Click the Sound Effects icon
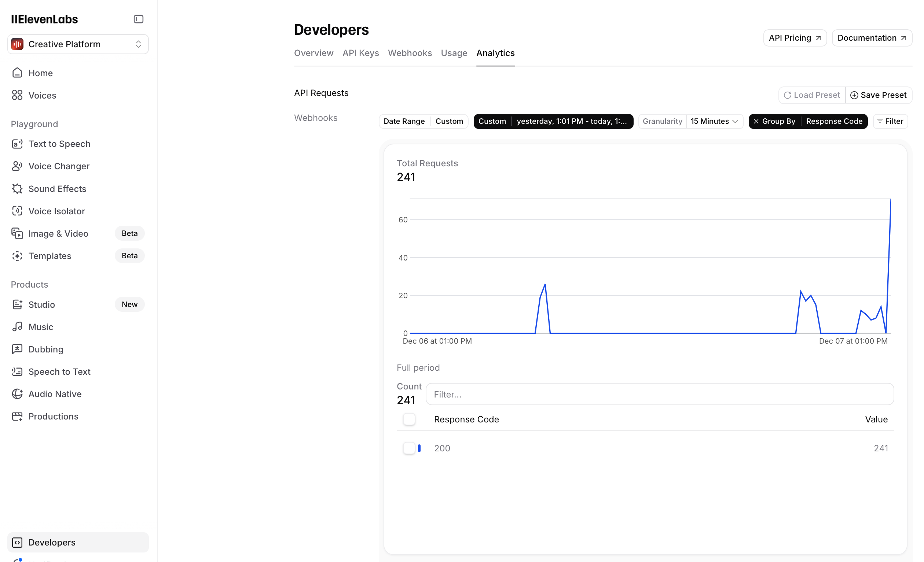 point(17,189)
